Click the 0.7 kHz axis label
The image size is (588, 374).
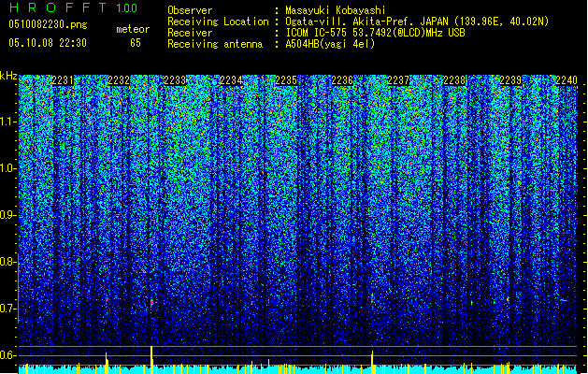tap(7, 309)
